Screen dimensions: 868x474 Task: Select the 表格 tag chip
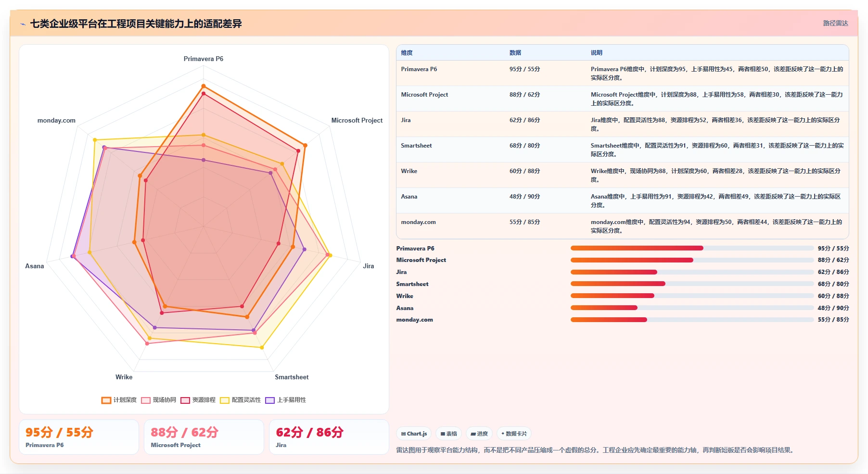pyautogui.click(x=448, y=434)
